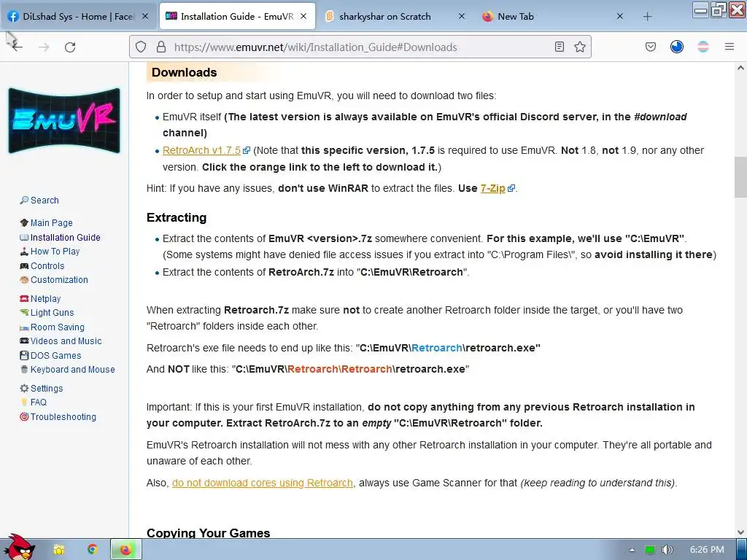Reload the current page
Viewport: 747px width, 560px height.
click(70, 47)
